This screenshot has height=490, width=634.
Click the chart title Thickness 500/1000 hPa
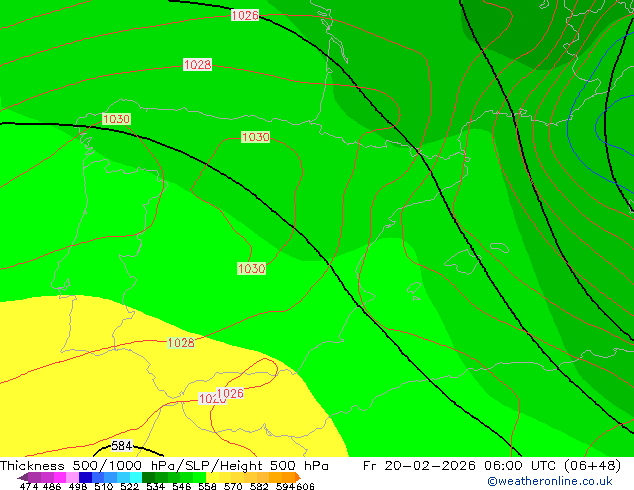tap(89, 466)
